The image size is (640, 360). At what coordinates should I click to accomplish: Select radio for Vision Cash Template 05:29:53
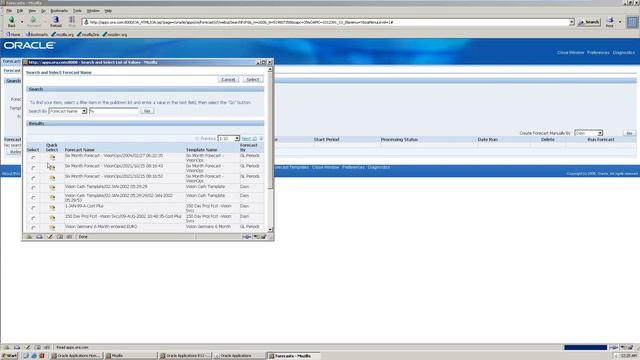point(33,198)
